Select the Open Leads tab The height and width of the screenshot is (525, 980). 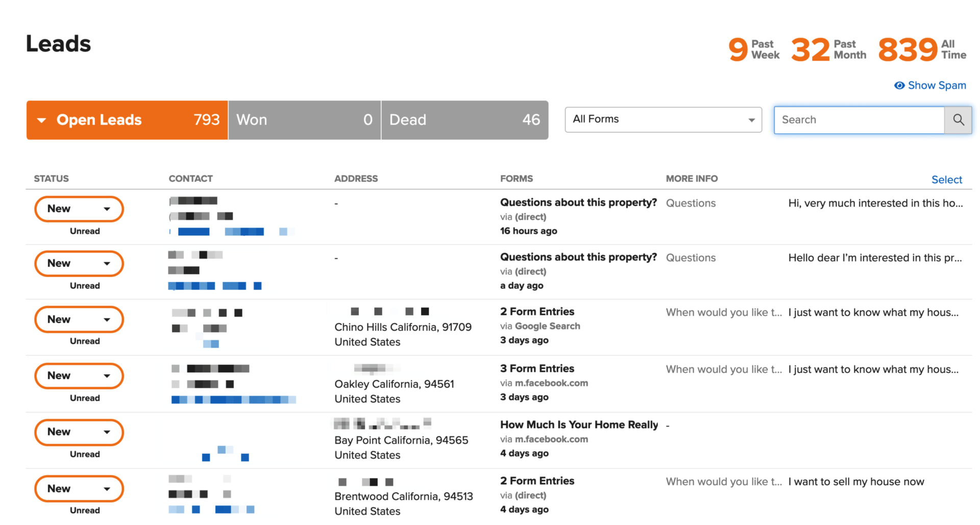[127, 120]
